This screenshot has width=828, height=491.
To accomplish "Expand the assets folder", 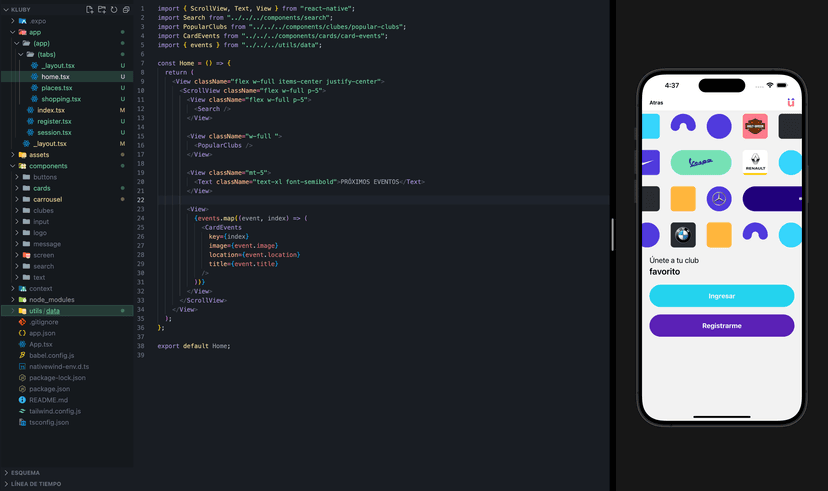I will (x=13, y=154).
